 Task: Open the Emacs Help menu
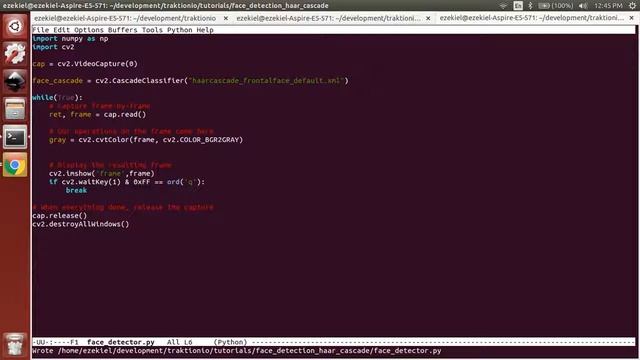pyautogui.click(x=204, y=30)
